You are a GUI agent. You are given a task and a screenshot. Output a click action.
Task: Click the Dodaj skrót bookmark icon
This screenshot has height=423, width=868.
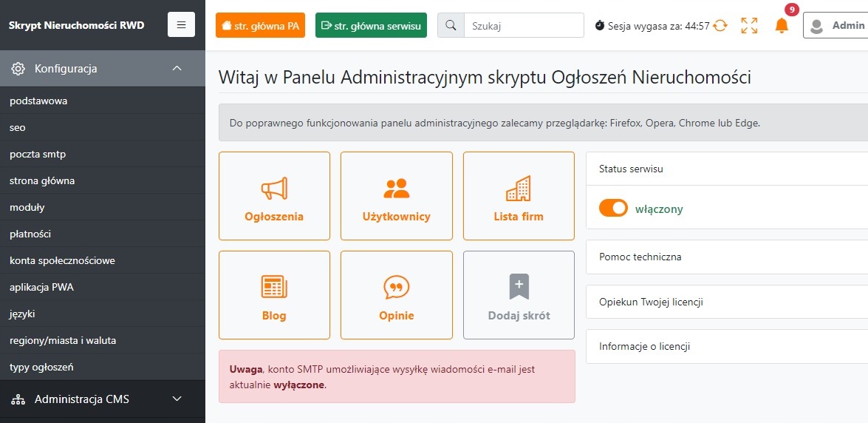[x=519, y=287]
